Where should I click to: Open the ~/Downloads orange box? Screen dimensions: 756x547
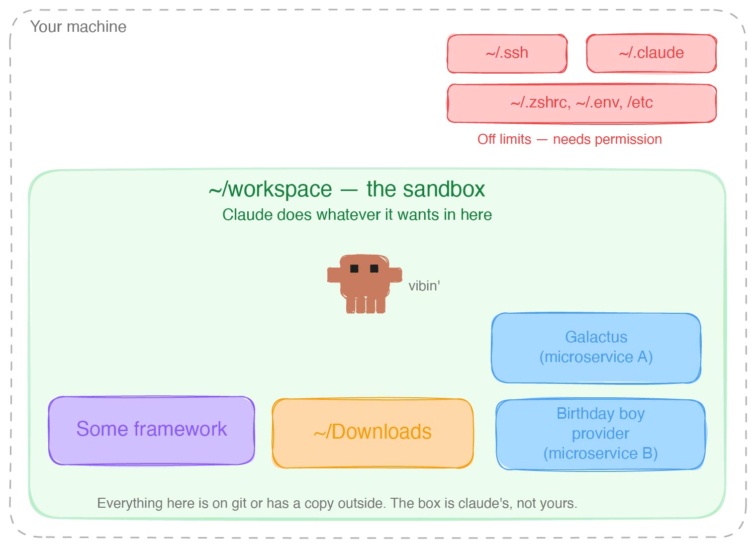373,432
